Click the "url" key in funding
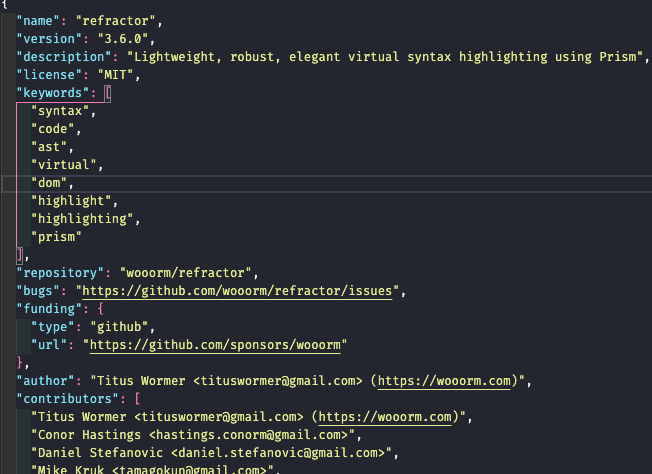The image size is (652, 474). pos(49,345)
